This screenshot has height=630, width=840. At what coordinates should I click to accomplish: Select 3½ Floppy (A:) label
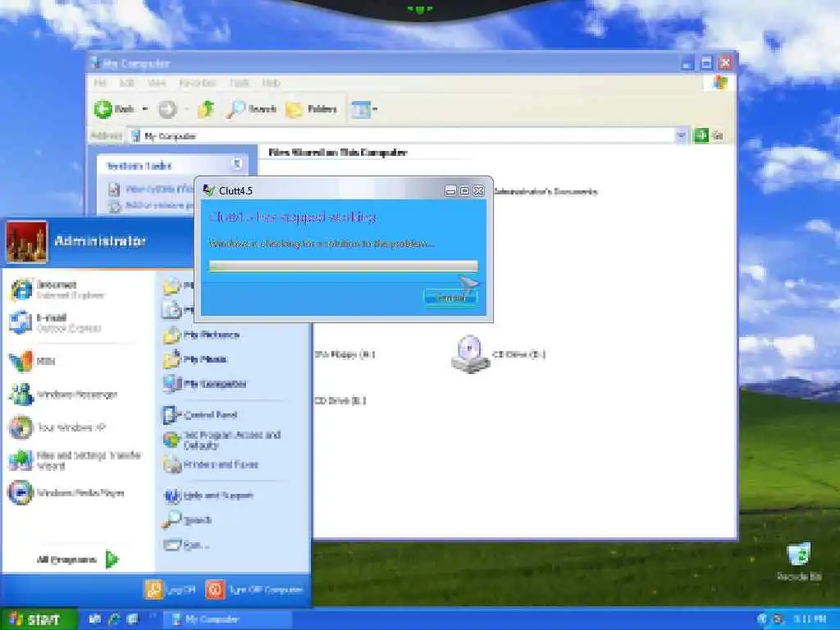(345, 354)
